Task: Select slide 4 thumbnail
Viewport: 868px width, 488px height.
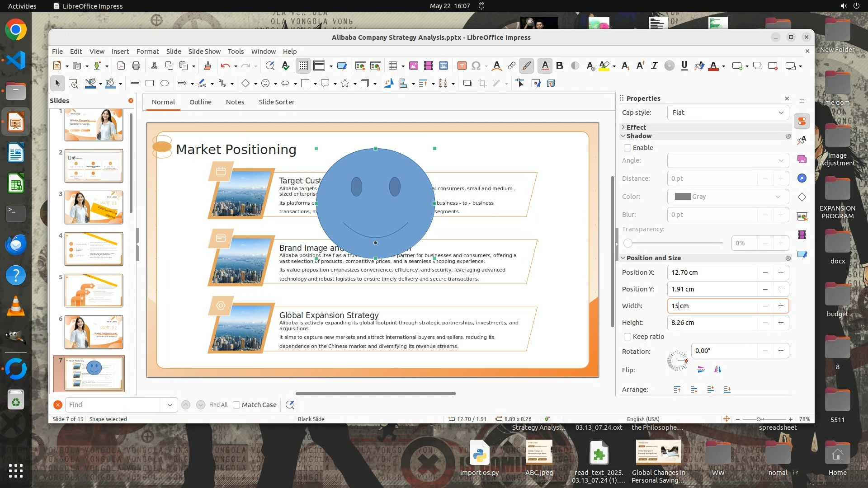Action: [x=94, y=249]
